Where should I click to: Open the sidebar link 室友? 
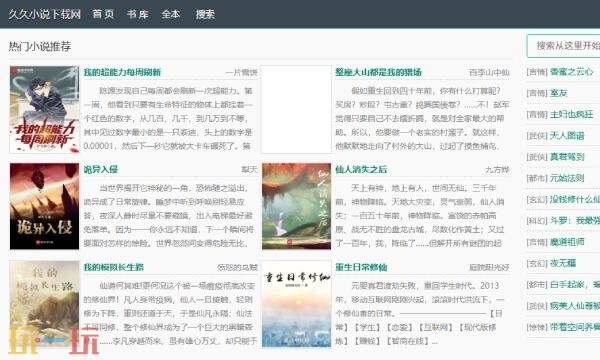pyautogui.click(x=558, y=93)
